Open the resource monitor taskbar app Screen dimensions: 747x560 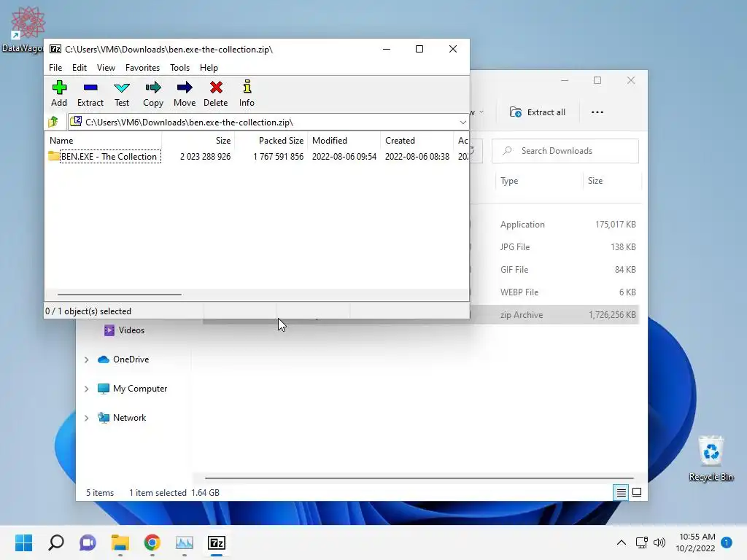[185, 542]
